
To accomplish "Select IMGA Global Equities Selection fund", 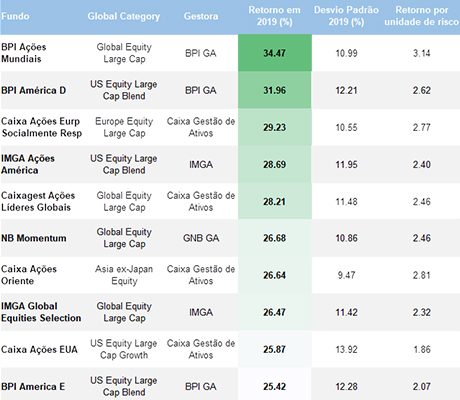I will click(x=41, y=312).
